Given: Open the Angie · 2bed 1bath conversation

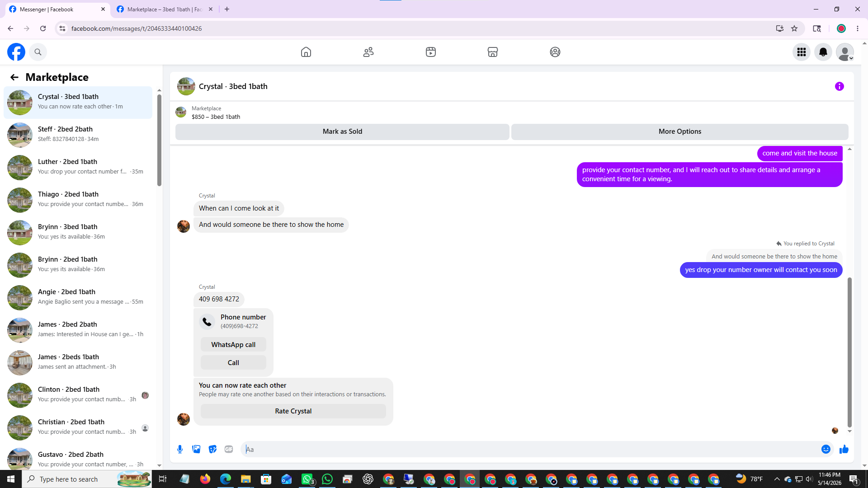Looking at the screenshot, I should point(78,298).
